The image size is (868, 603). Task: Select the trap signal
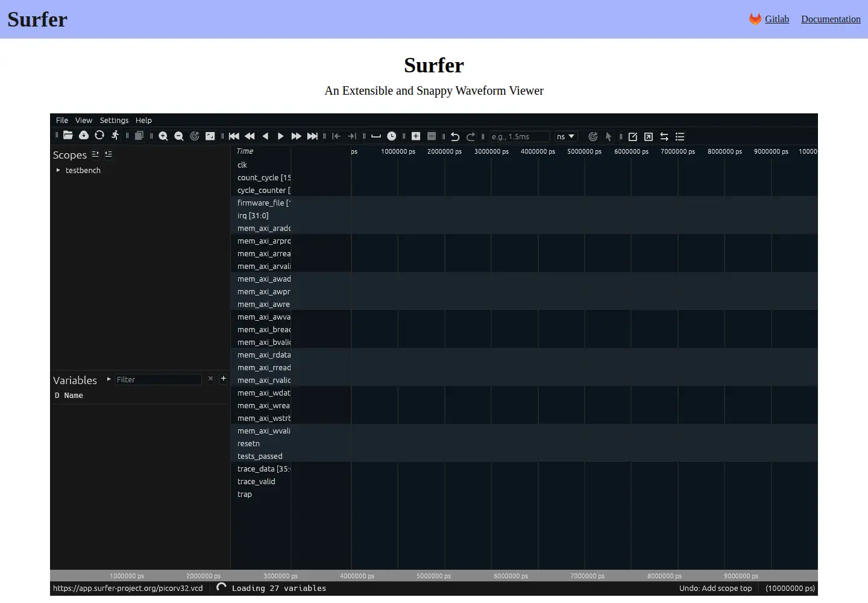pyautogui.click(x=245, y=494)
